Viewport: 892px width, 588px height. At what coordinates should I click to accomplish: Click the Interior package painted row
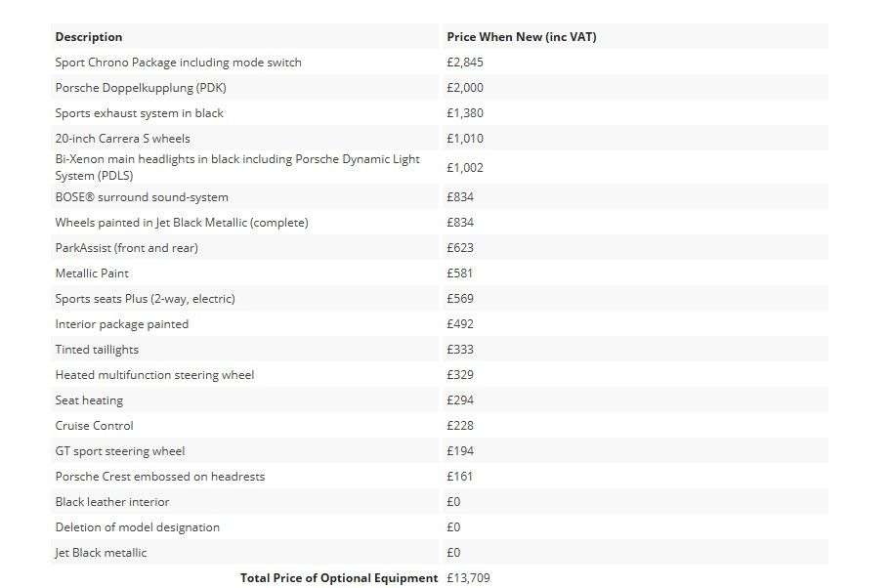(121, 324)
